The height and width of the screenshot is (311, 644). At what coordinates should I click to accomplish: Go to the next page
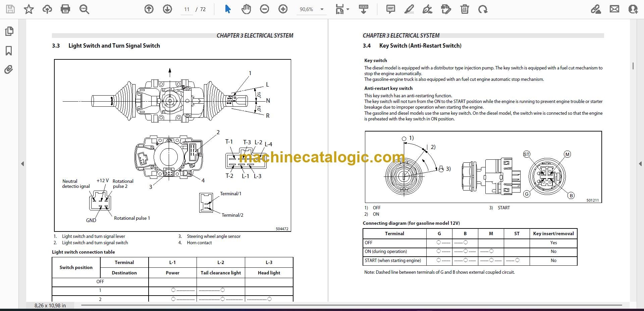tap(167, 9)
